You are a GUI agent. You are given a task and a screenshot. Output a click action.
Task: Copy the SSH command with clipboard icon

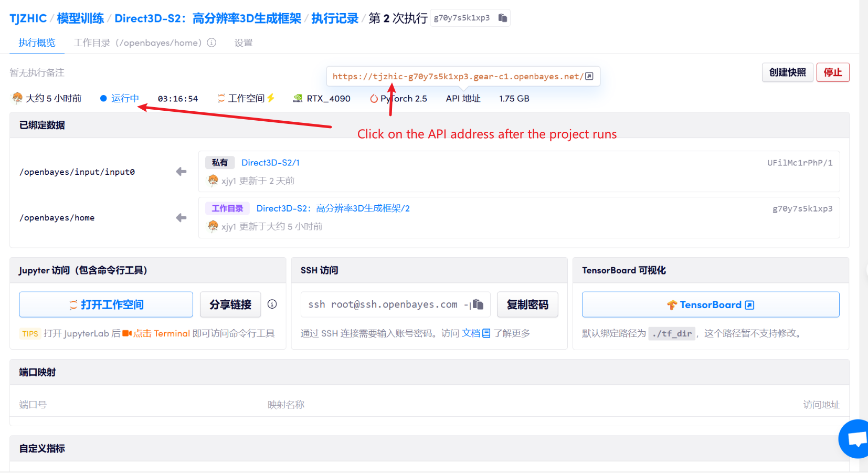(x=478, y=304)
